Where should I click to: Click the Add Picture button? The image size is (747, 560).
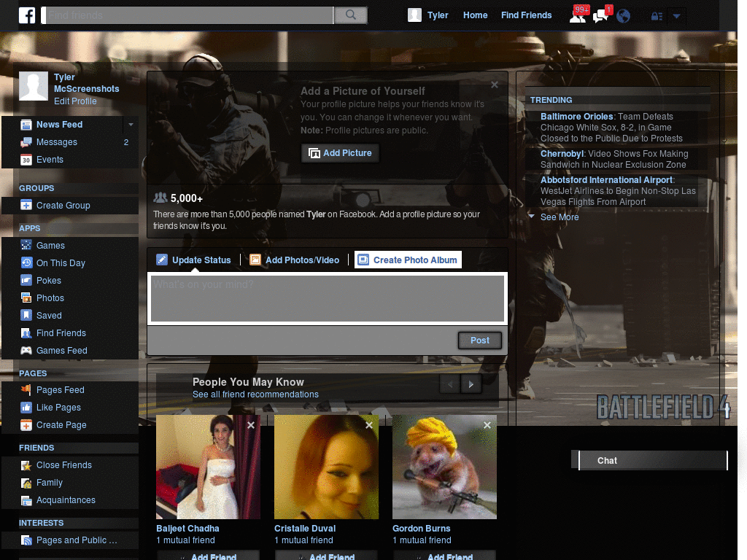[x=340, y=153]
